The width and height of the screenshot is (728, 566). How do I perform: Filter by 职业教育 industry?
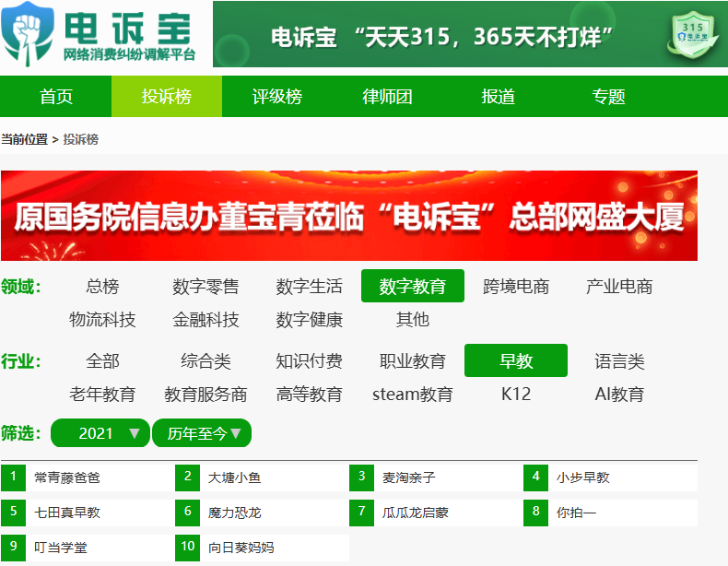pyautogui.click(x=413, y=360)
